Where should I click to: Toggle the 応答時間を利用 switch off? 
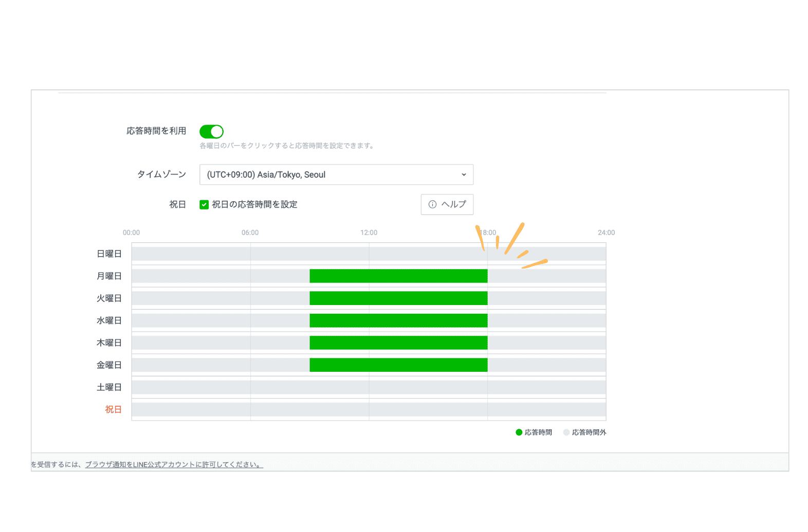tap(211, 132)
